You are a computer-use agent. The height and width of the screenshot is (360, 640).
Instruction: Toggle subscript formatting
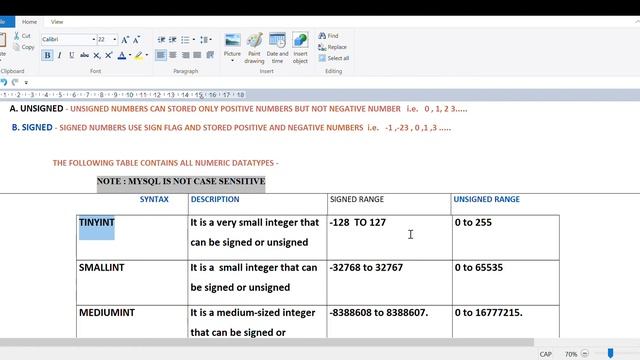point(97,55)
